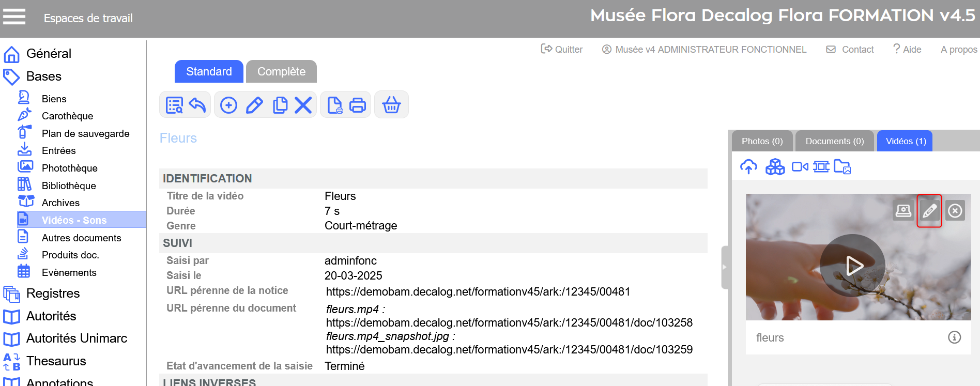Viewport: 980px width, 386px height.
Task: Collapse the media side panel handle
Action: tap(724, 267)
